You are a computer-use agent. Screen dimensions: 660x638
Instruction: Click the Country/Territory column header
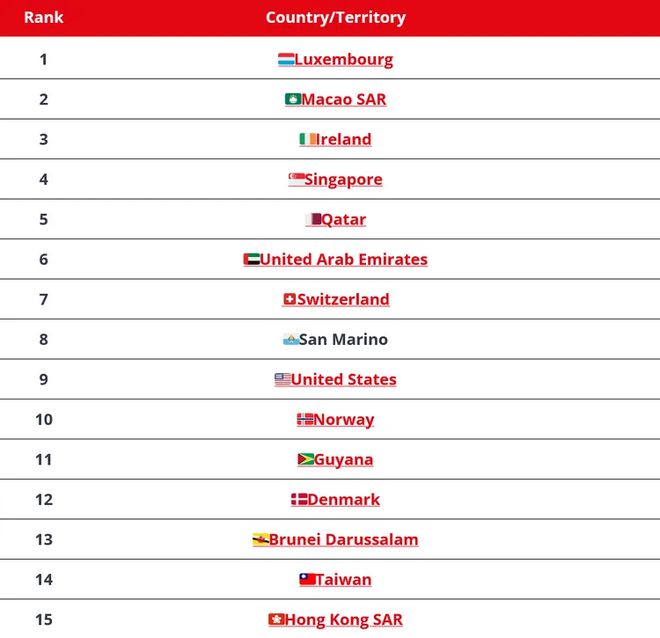pos(336,18)
